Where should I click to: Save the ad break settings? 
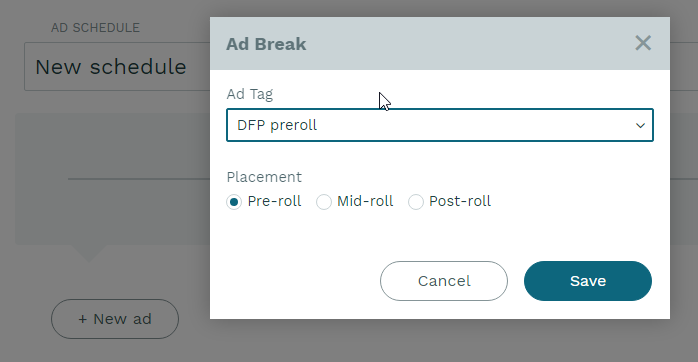coord(588,281)
